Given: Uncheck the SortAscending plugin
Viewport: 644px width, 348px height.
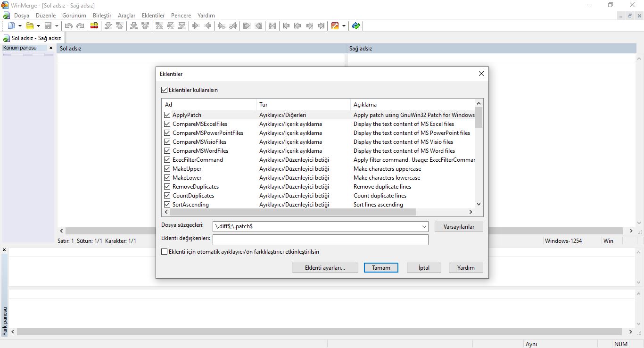Looking at the screenshot, I should (167, 204).
